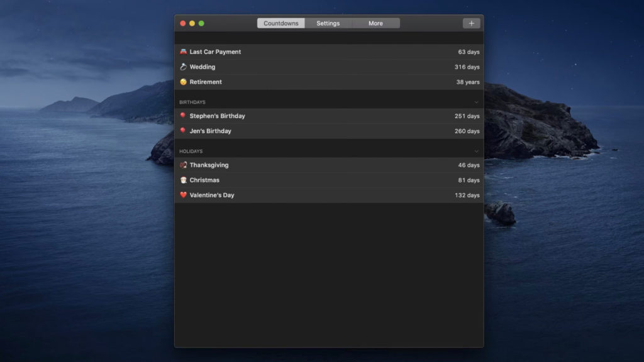Image resolution: width=644 pixels, height=362 pixels.
Task: Select the Last Car Payment countdown row
Action: [283, 52]
